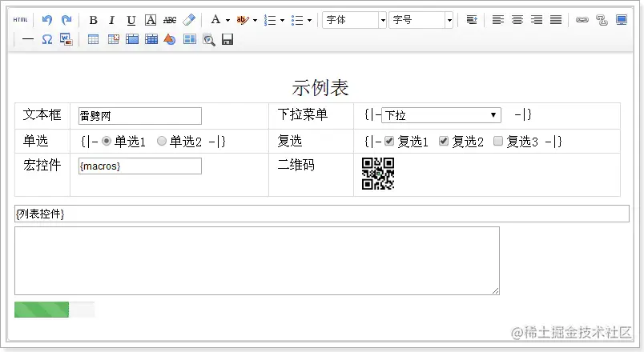The height and width of the screenshot is (352, 644).
Task: Insert a table with the grid icon
Action: (93, 39)
